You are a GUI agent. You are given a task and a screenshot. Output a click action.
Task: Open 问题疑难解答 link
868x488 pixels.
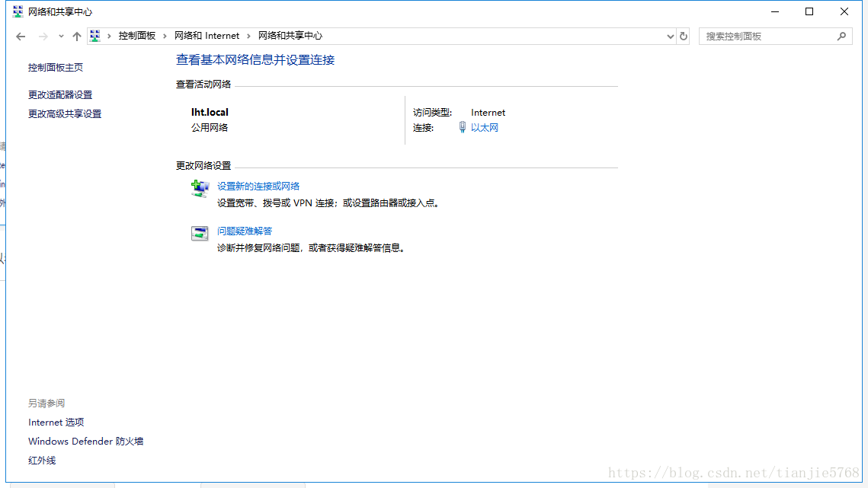pos(244,231)
